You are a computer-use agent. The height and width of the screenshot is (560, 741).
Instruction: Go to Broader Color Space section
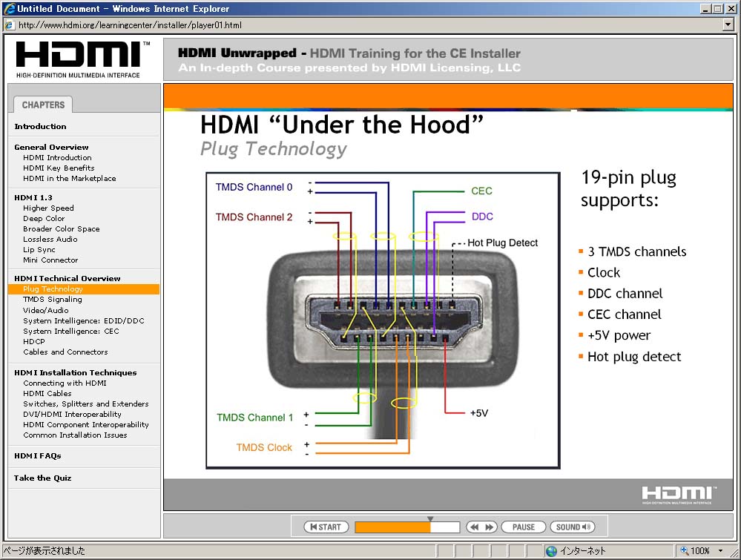click(62, 228)
